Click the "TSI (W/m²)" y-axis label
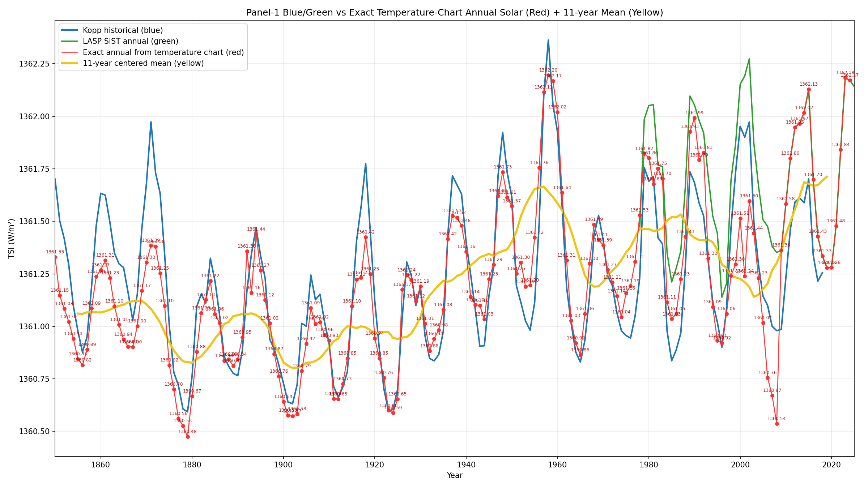Viewport: 868px width, 488px height. click(x=11, y=239)
